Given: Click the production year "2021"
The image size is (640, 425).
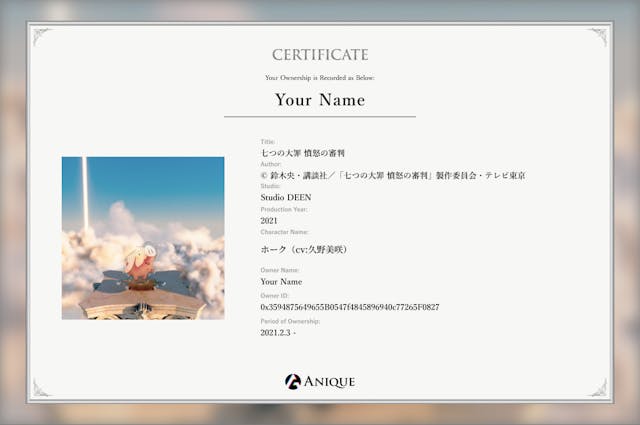Looking at the screenshot, I should pos(269,221).
